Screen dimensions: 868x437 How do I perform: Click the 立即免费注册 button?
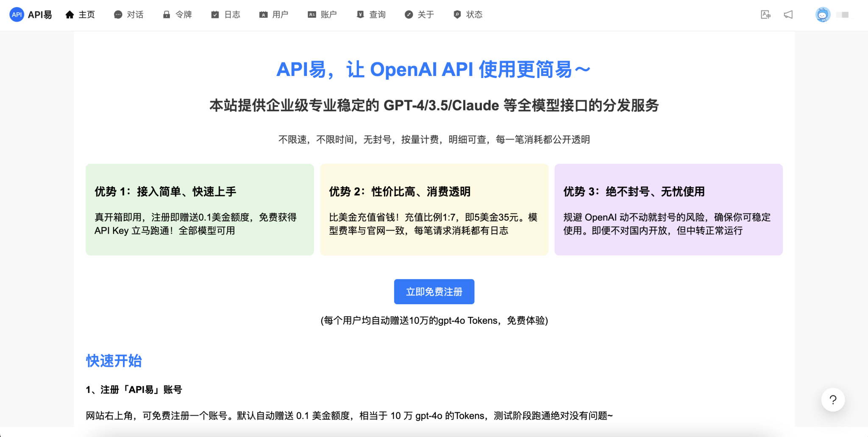coord(434,291)
